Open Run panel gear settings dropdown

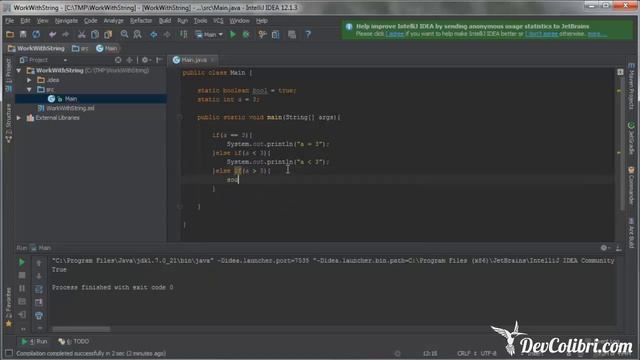point(605,248)
